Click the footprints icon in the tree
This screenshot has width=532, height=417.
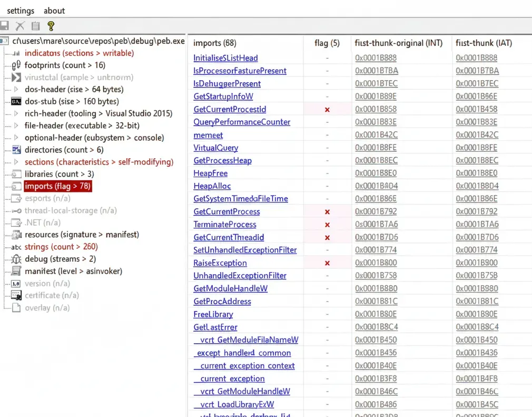click(16, 65)
